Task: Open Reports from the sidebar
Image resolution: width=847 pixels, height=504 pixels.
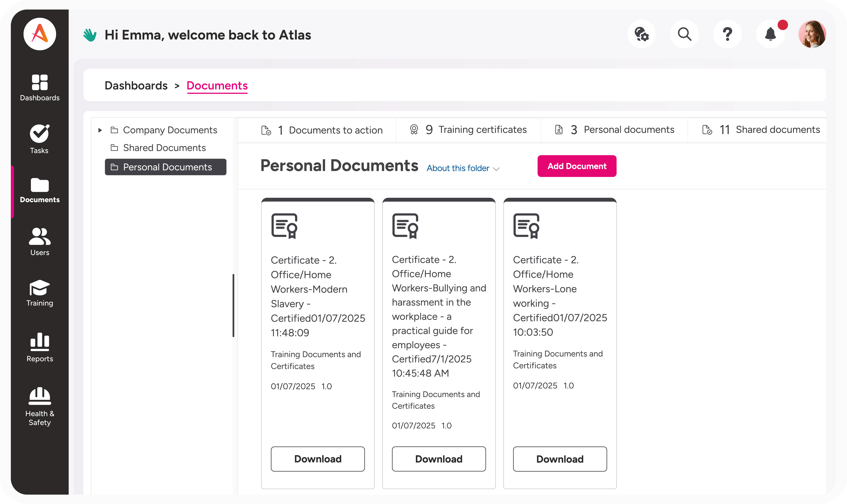Action: 40,347
